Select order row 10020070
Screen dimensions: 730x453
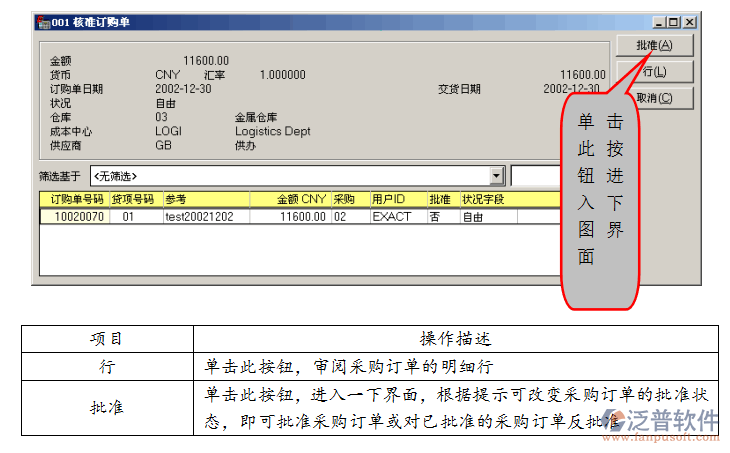[78, 216]
